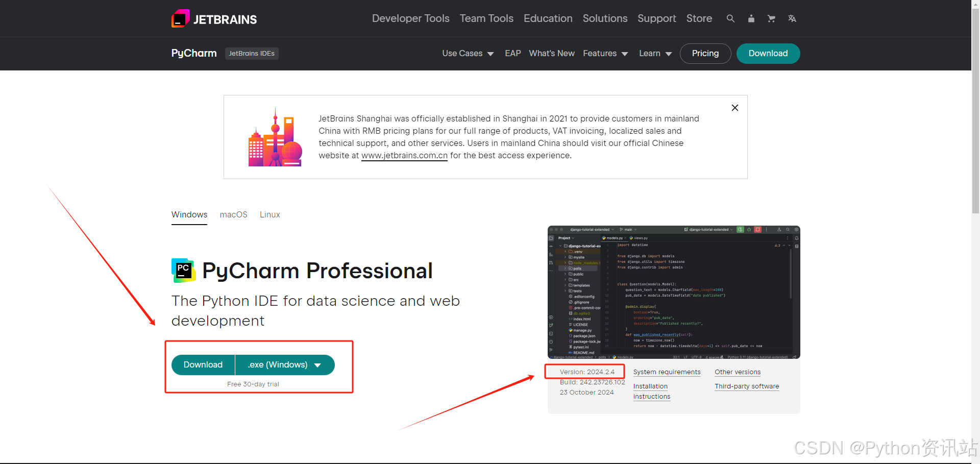This screenshot has height=464, width=980.
Task: Click the Free 30-day trial text
Action: click(x=253, y=384)
